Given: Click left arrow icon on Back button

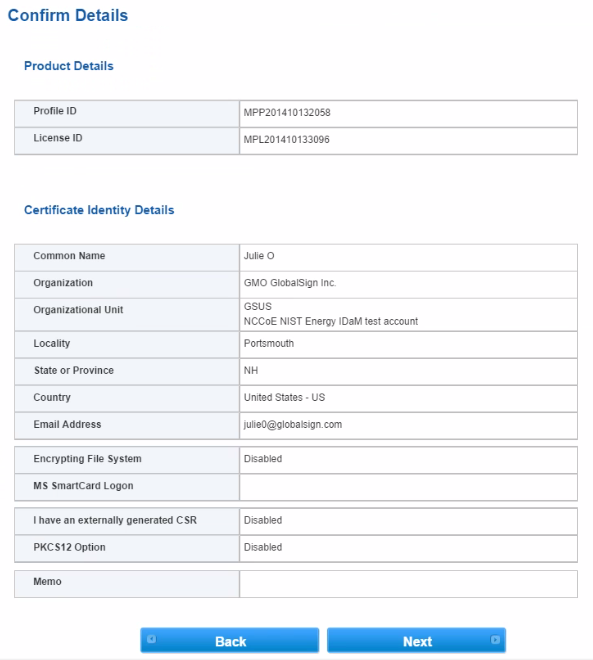Looking at the screenshot, I should click(x=152, y=639).
